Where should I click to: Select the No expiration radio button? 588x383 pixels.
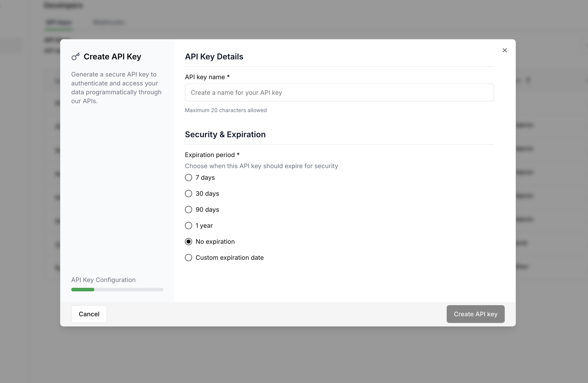(189, 242)
